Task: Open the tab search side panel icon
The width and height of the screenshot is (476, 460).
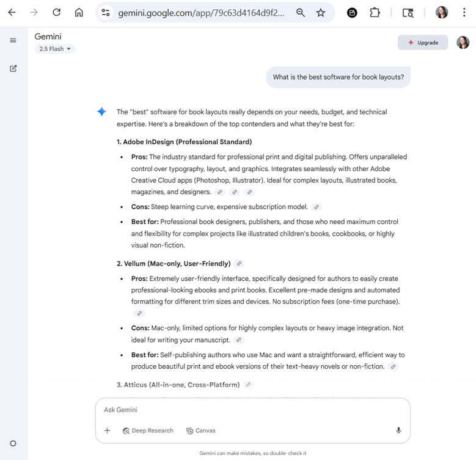Action: coord(408,13)
